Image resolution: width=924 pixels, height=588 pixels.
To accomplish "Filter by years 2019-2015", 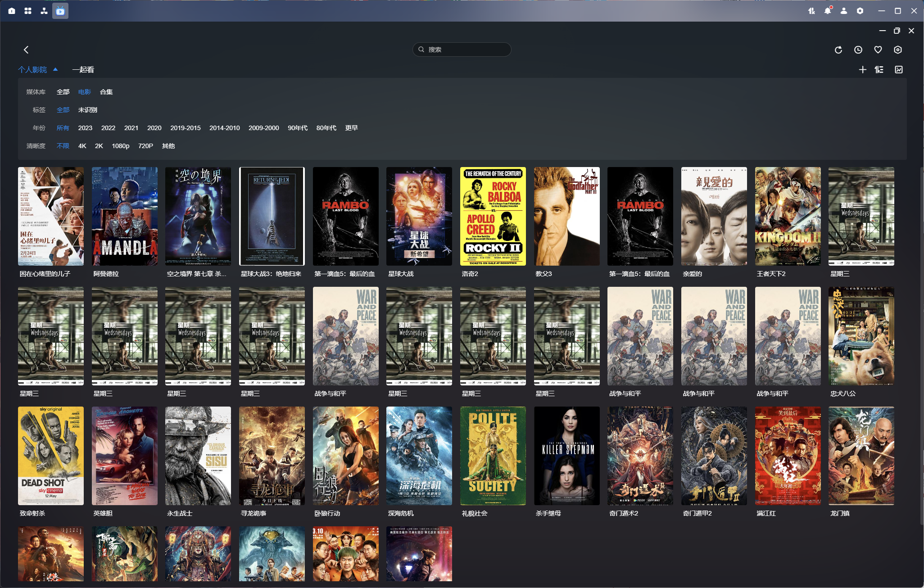I will pyautogui.click(x=186, y=128).
